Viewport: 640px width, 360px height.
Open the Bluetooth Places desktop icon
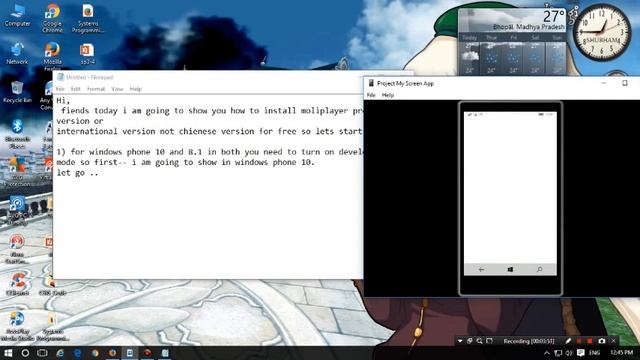[17, 134]
